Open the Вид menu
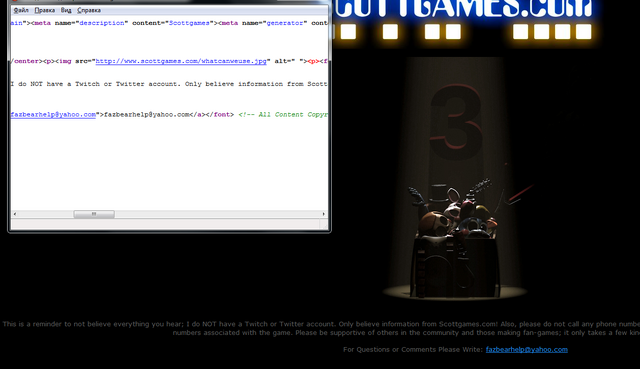The height and width of the screenshot is (369, 640). tap(66, 10)
